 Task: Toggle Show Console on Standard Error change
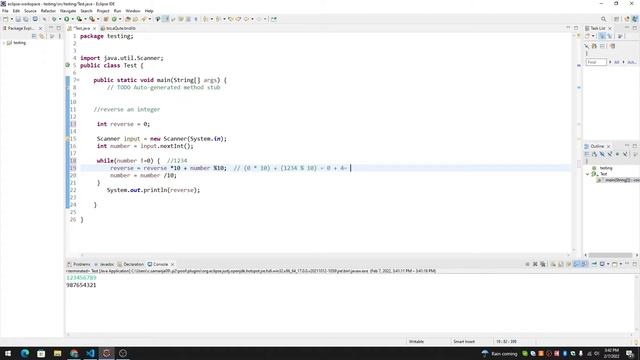coord(584,264)
